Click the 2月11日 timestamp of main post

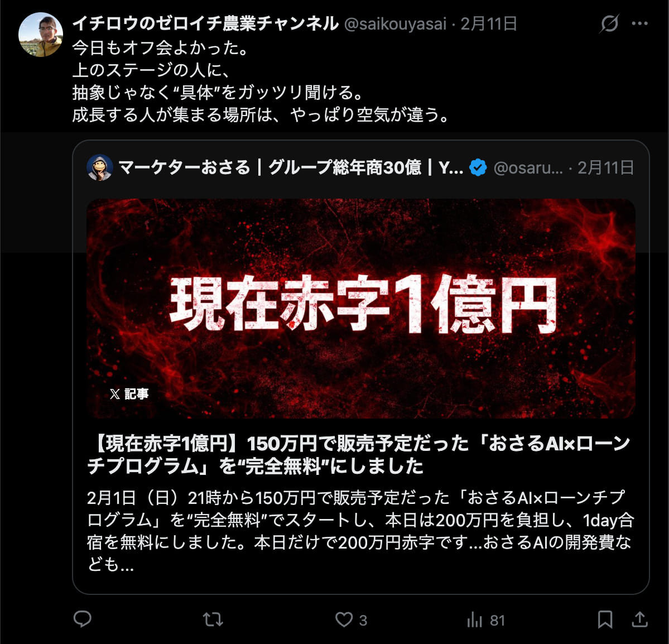tap(489, 24)
